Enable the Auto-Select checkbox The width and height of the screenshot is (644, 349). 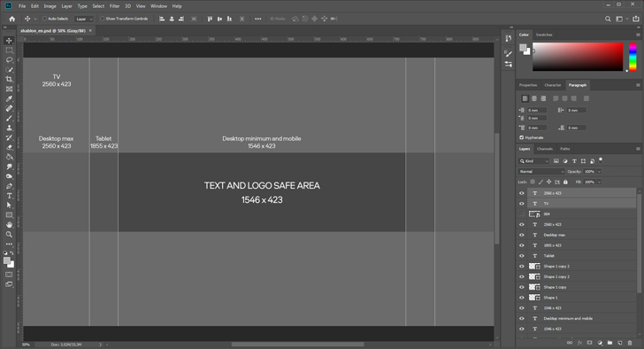click(x=44, y=19)
